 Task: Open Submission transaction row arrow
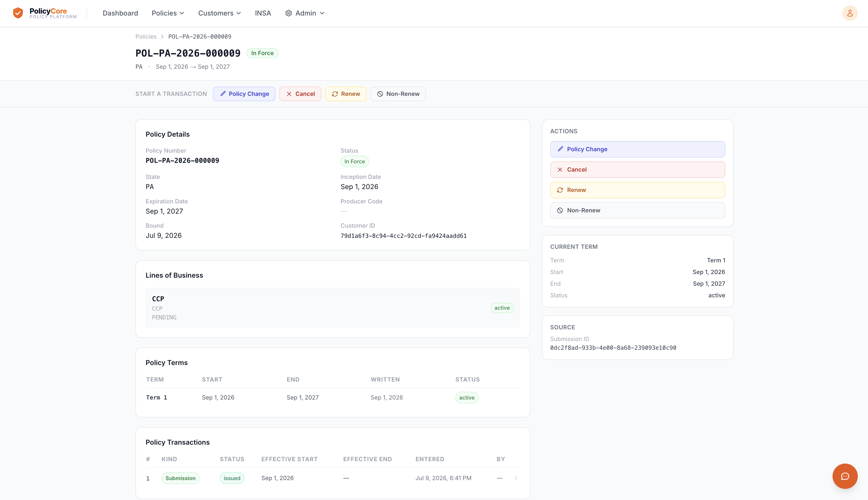click(516, 478)
